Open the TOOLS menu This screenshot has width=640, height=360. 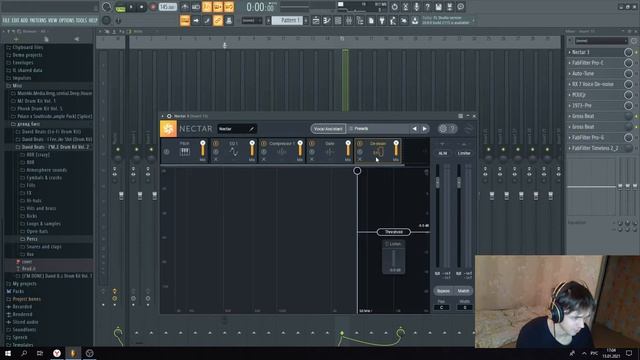point(82,20)
